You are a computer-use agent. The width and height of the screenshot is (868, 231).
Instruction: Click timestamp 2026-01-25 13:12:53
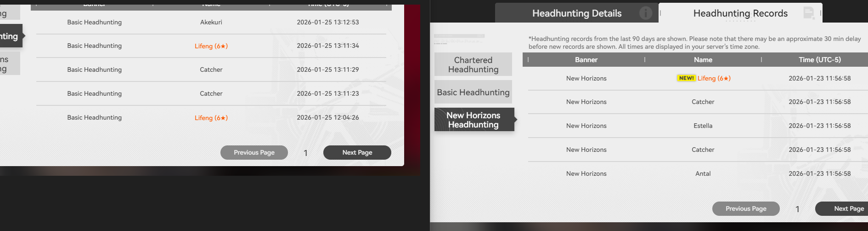[328, 22]
